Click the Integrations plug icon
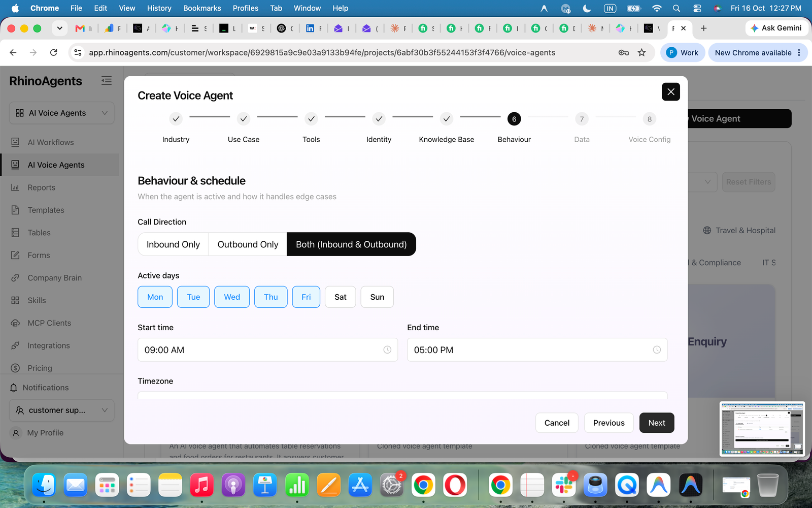 click(15, 345)
